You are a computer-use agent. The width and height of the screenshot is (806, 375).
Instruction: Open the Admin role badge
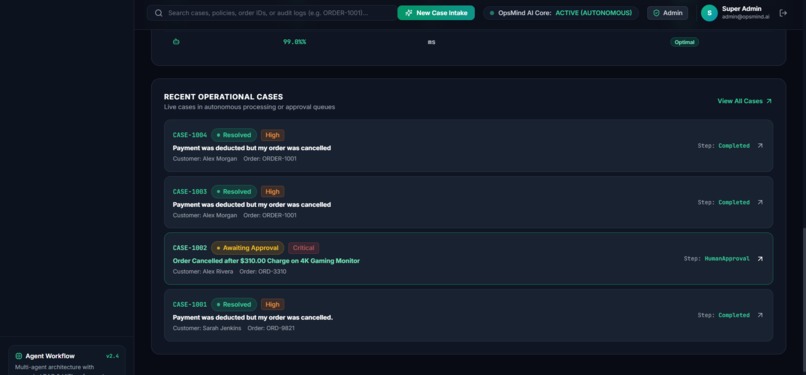[x=667, y=13]
